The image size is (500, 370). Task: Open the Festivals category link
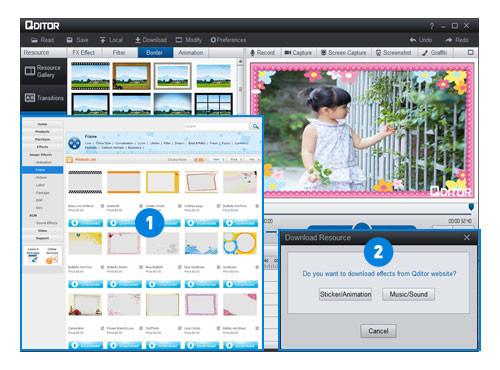(x=91, y=148)
